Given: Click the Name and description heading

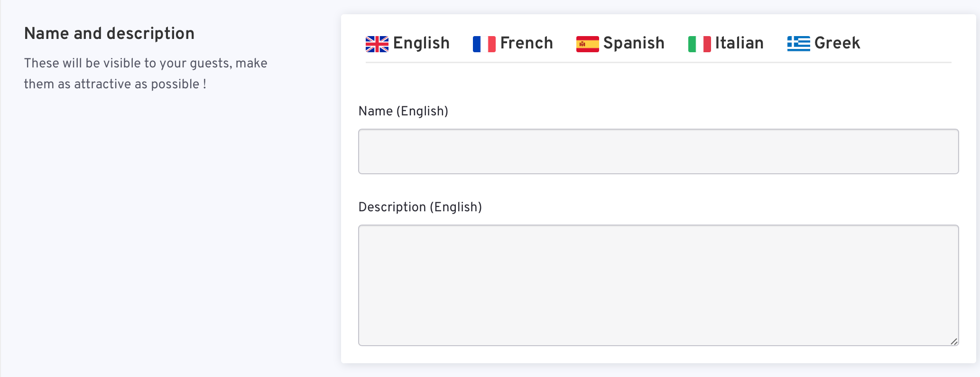Looking at the screenshot, I should (110, 34).
